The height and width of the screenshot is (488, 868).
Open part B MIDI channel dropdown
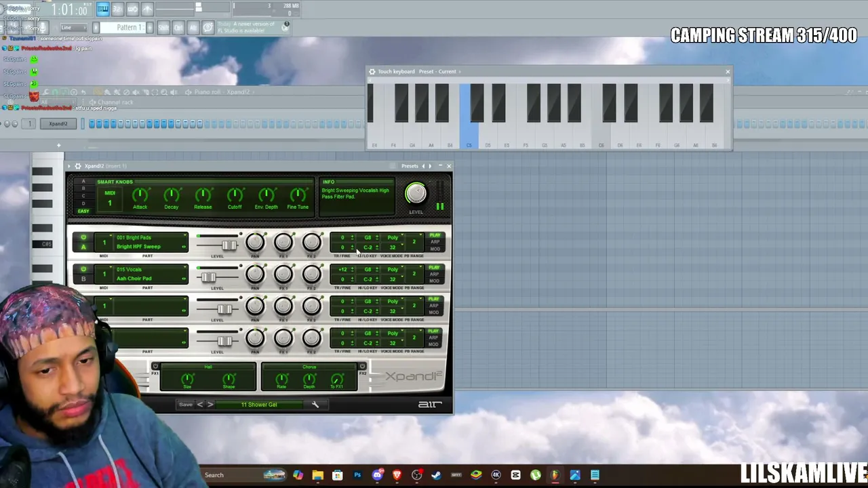pos(104,274)
